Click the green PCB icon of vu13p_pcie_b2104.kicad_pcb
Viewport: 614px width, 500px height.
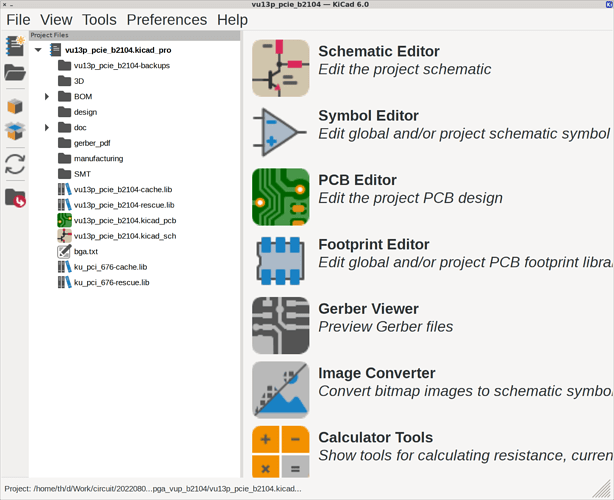point(65,220)
